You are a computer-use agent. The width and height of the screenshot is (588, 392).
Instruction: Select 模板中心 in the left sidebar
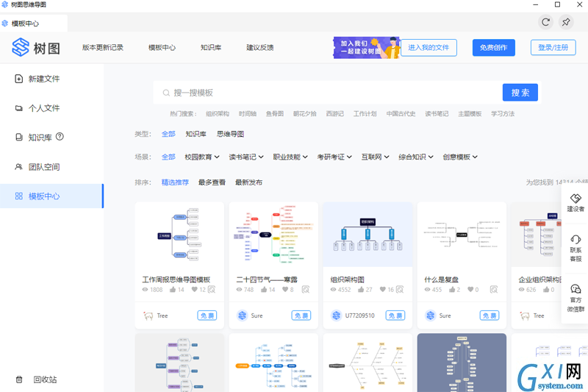pos(51,196)
